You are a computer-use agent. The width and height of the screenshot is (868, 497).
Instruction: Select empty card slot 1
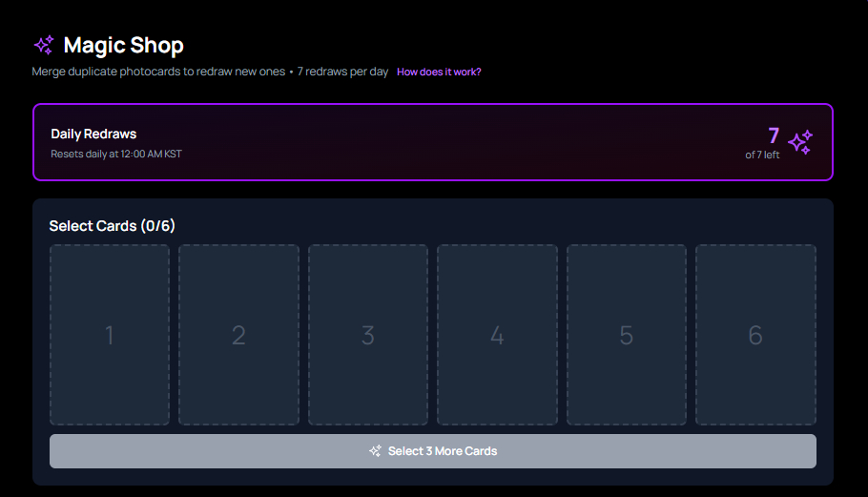tap(110, 335)
